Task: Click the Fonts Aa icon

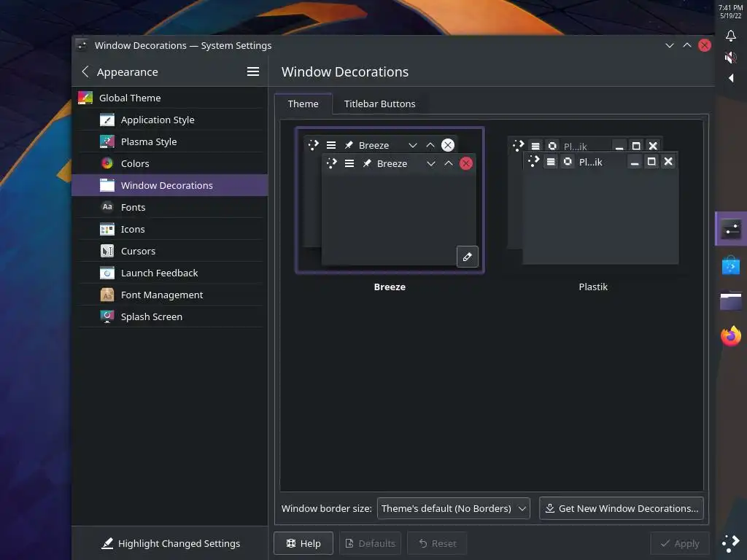Action: point(107,206)
